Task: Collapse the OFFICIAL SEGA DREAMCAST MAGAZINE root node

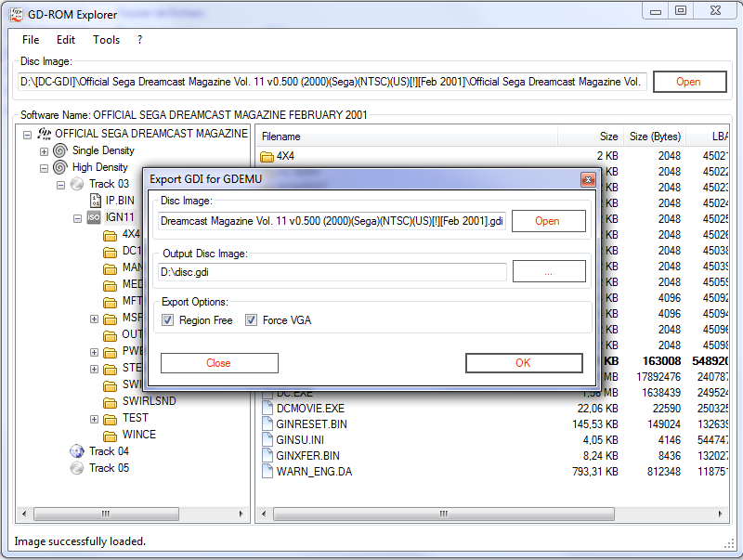Action: click(28, 135)
